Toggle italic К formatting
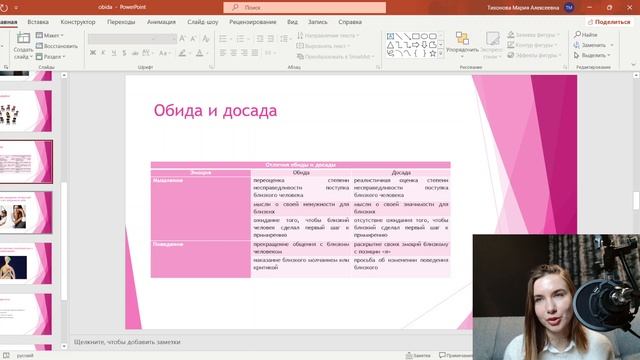This screenshot has width=640, height=360. (x=103, y=53)
